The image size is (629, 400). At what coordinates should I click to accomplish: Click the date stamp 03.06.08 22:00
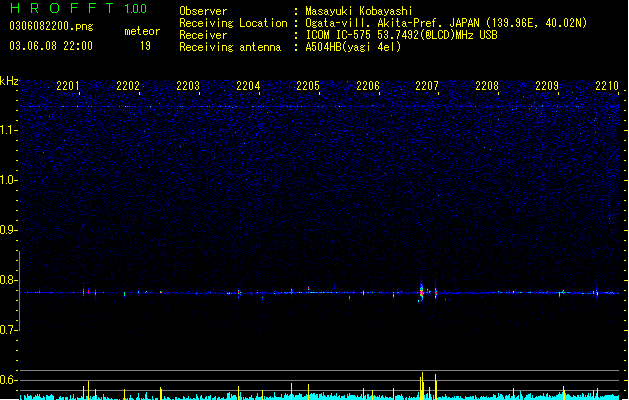pyautogui.click(x=51, y=46)
